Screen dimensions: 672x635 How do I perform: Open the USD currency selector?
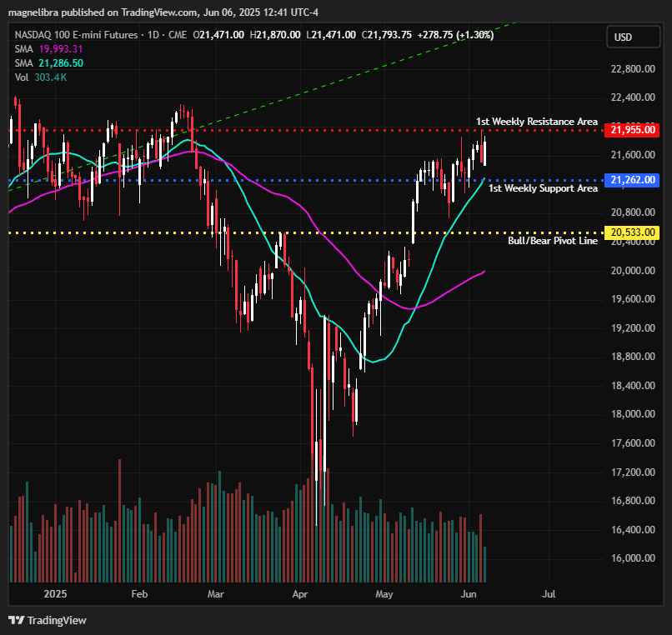(x=633, y=37)
